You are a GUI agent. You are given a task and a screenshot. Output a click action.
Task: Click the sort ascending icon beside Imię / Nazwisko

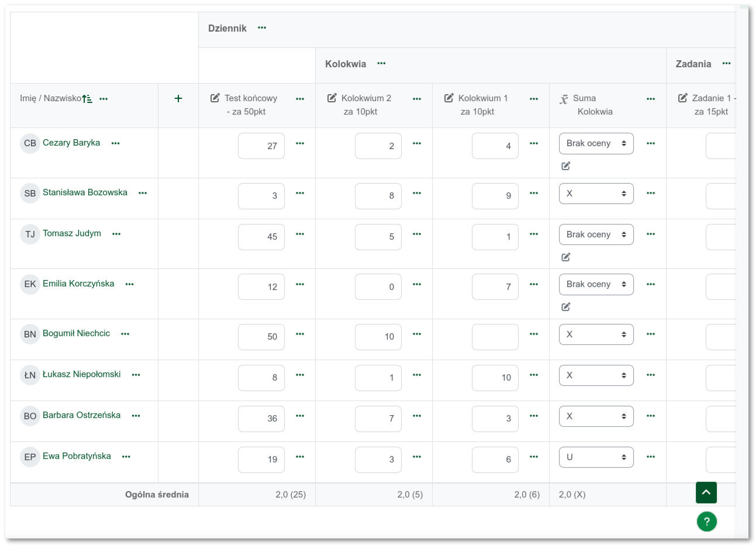coord(87,99)
